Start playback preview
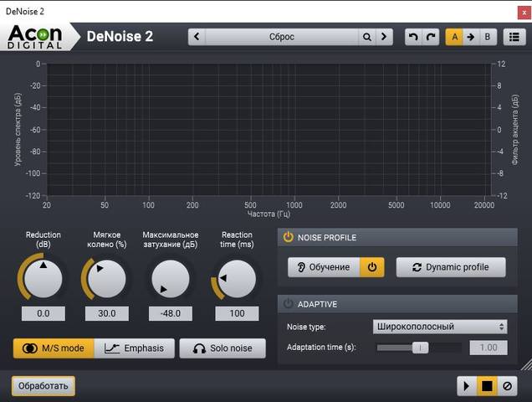The image size is (532, 402). pyautogui.click(x=467, y=386)
